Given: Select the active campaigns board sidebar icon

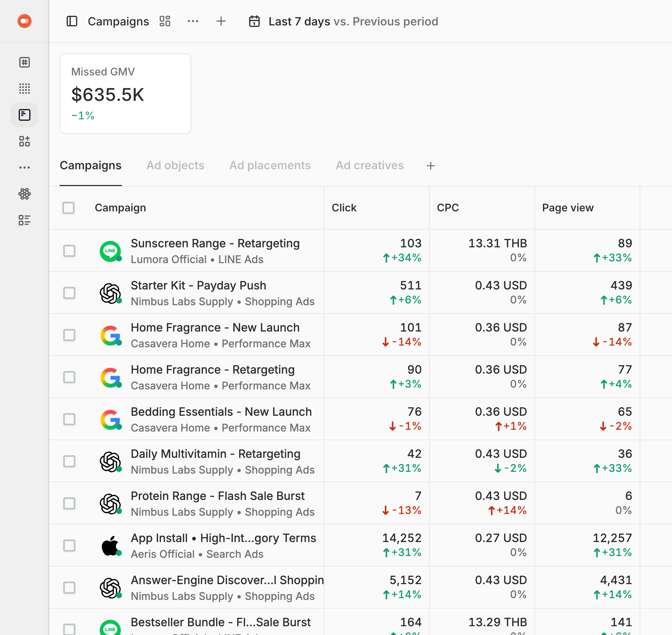Looking at the screenshot, I should tap(24, 115).
